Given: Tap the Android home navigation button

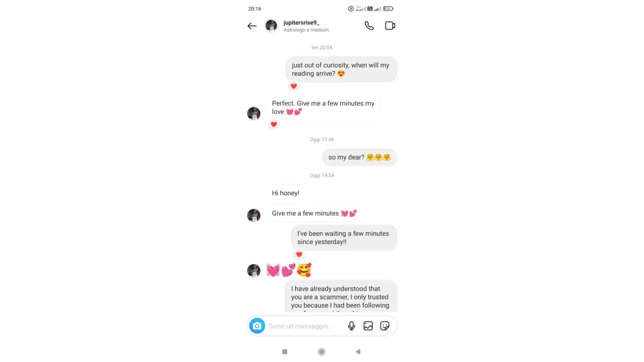Looking at the screenshot, I should click(x=322, y=352).
